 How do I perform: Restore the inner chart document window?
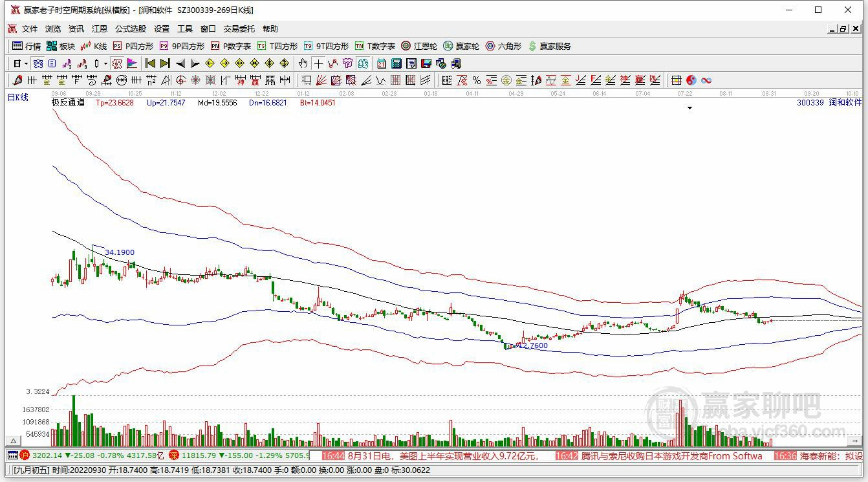coord(843,28)
